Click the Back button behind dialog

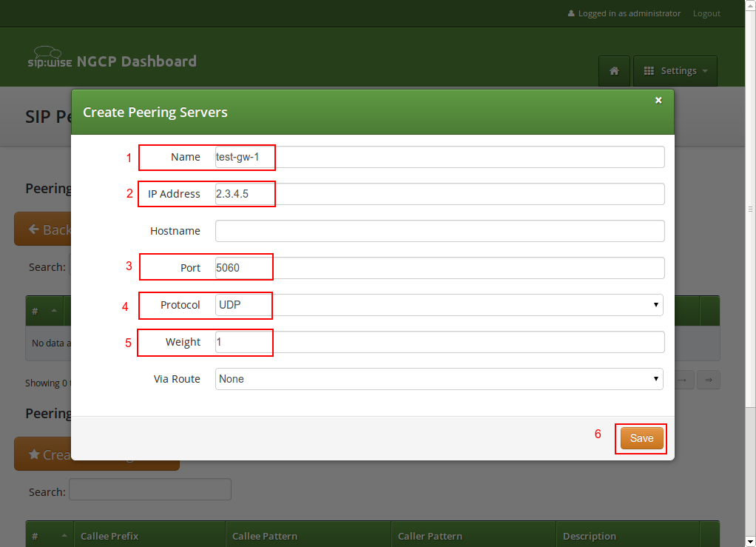tap(43, 229)
